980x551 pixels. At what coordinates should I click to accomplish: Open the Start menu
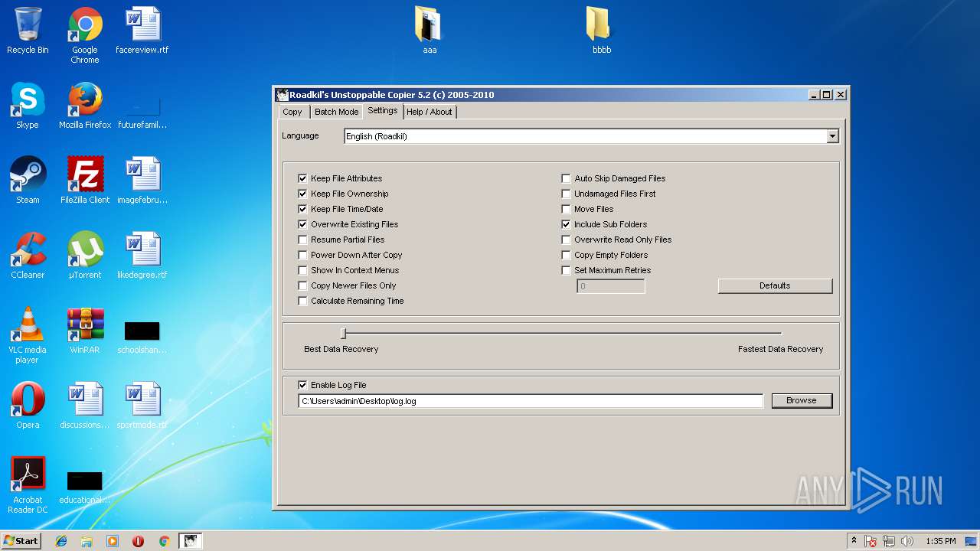(21, 541)
